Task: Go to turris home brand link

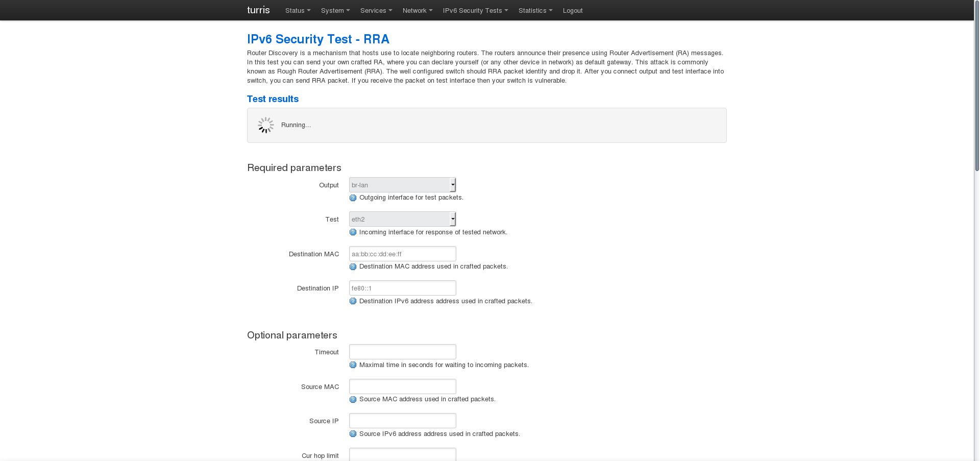Action: click(x=258, y=10)
